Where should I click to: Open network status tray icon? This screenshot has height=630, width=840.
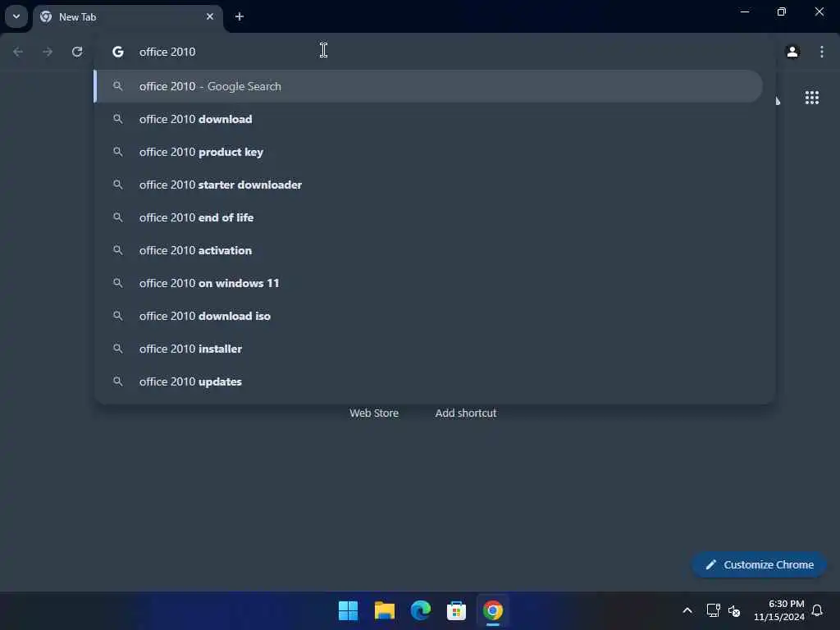[713, 610]
